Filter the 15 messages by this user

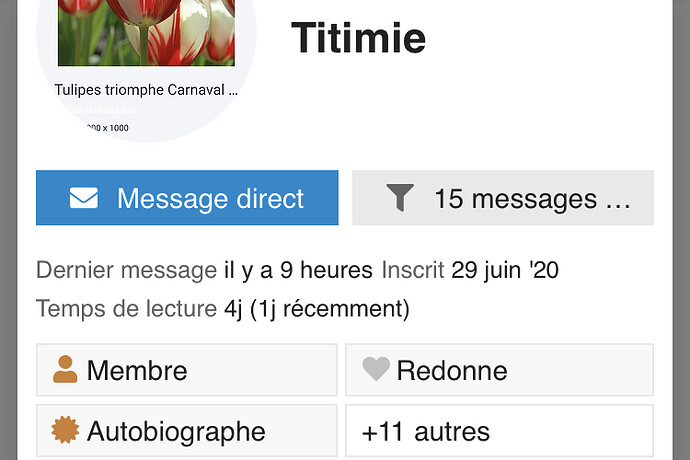coord(503,198)
